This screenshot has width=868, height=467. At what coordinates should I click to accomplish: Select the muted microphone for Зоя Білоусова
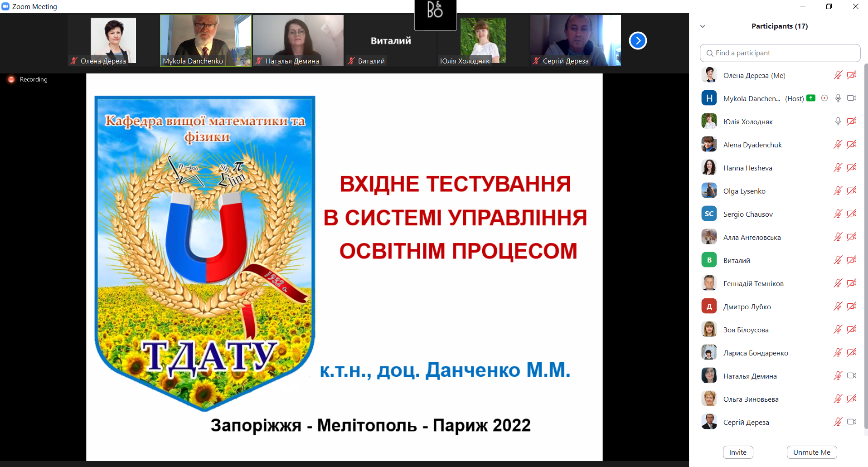click(x=838, y=330)
